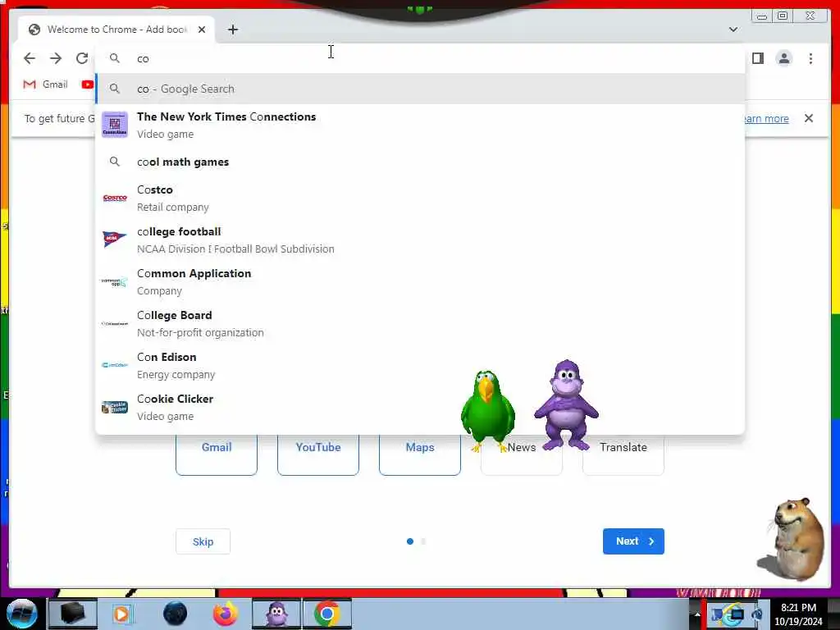Pick the Costco suggestion
840x630 pixels.
pos(420,199)
